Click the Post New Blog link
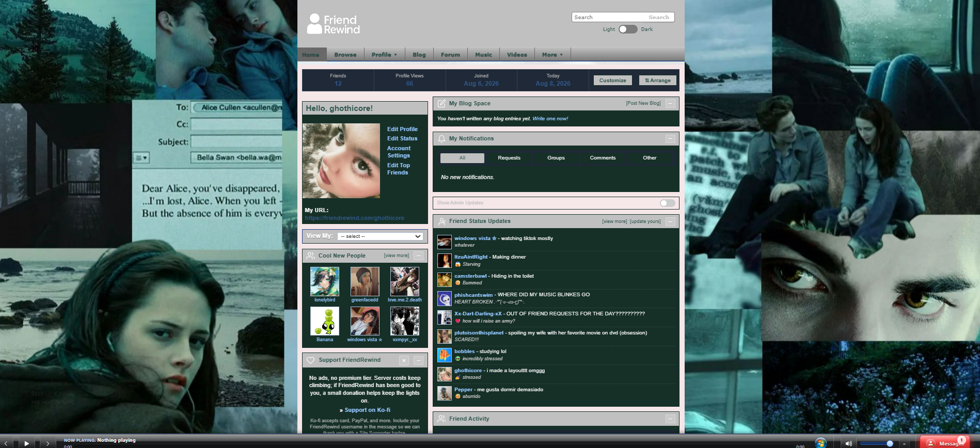Viewport: 980px width, 448px height. (x=643, y=103)
